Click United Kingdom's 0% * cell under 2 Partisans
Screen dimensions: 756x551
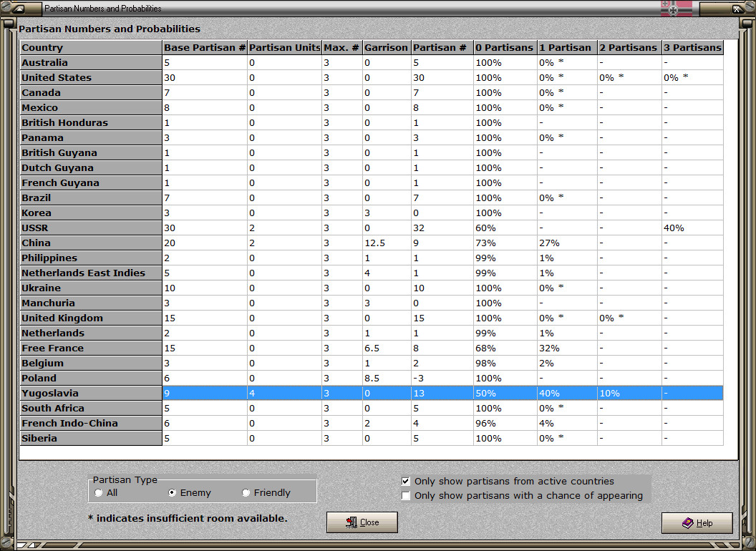pyautogui.click(x=629, y=318)
